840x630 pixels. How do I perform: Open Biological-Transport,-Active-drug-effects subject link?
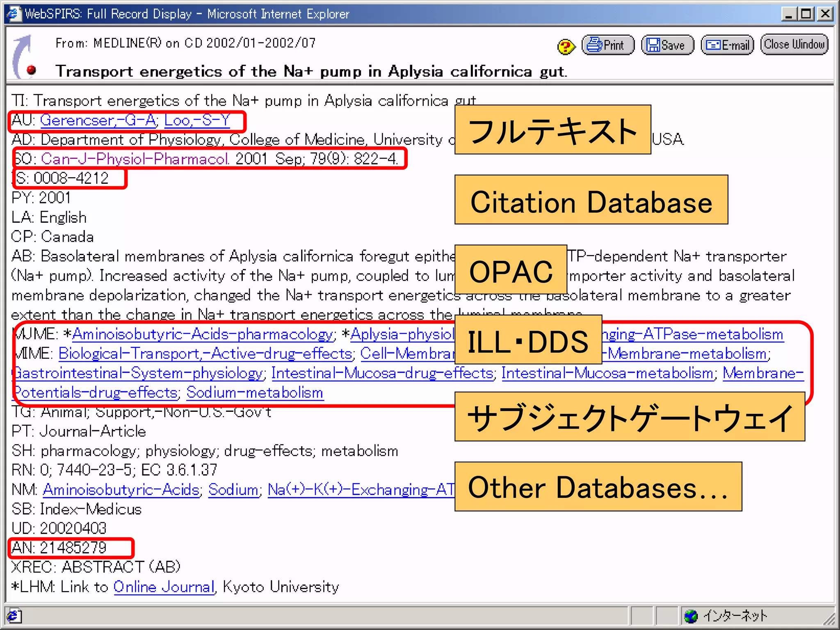[205, 354]
